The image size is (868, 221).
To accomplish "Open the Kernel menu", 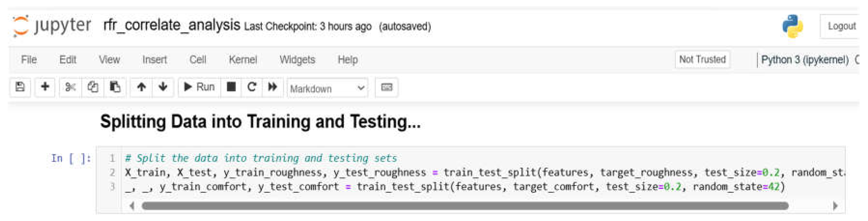I will (x=243, y=60).
